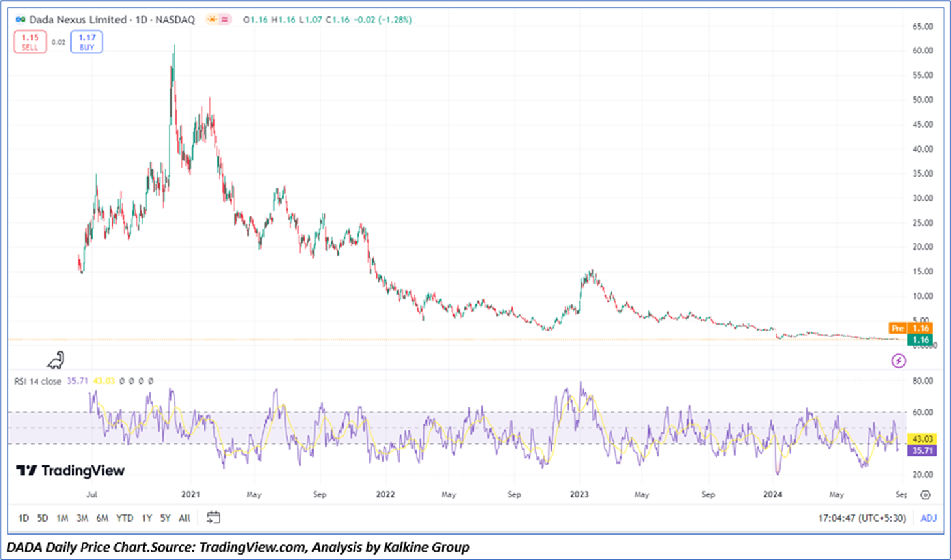Click the 65.00 price axis label
Image resolution: width=951 pixels, height=560 pixels.
923,27
